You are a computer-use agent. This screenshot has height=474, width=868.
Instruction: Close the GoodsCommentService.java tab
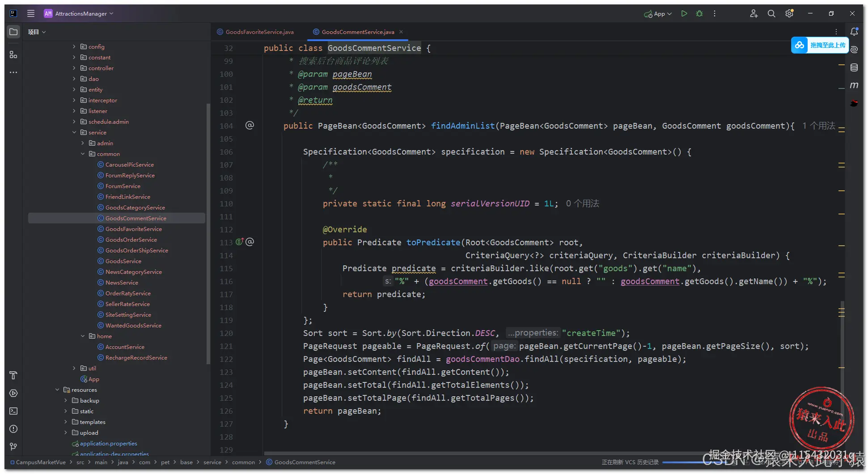(401, 32)
